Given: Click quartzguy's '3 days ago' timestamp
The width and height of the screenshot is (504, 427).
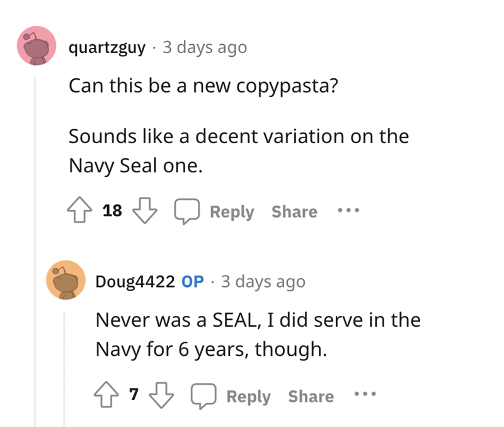Looking at the screenshot, I should (205, 47).
